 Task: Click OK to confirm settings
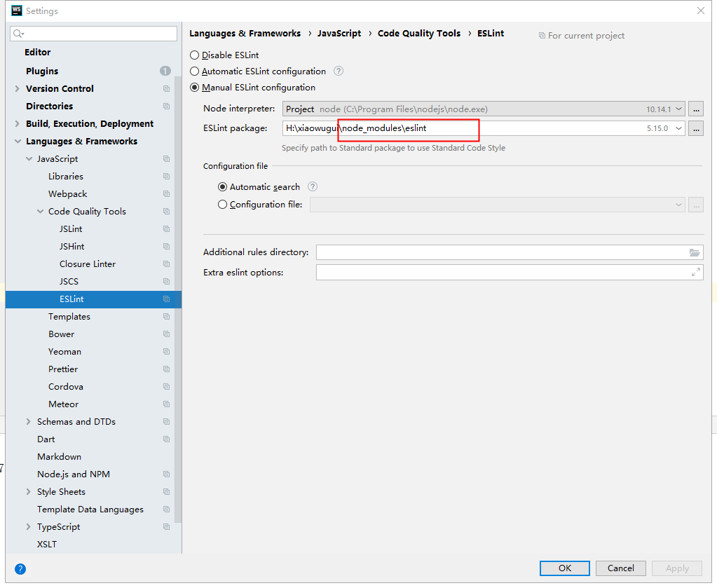565,568
